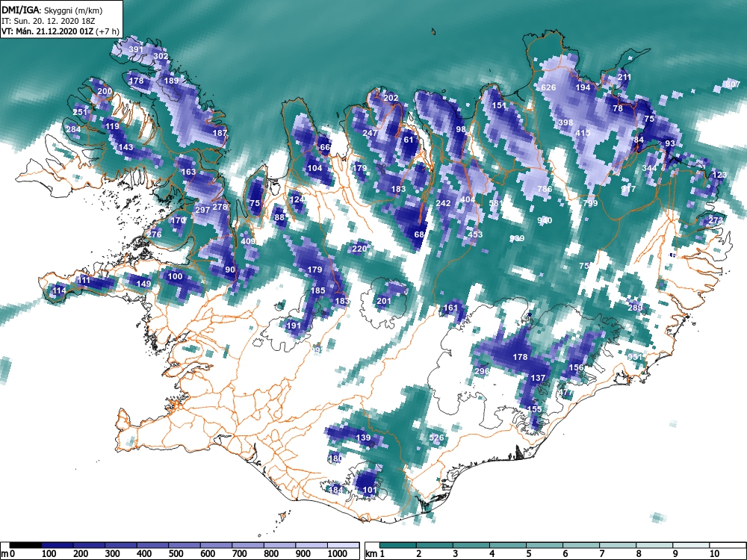Click the '247' map value
Image resolution: width=747 pixels, height=560 pixels.
(x=370, y=134)
